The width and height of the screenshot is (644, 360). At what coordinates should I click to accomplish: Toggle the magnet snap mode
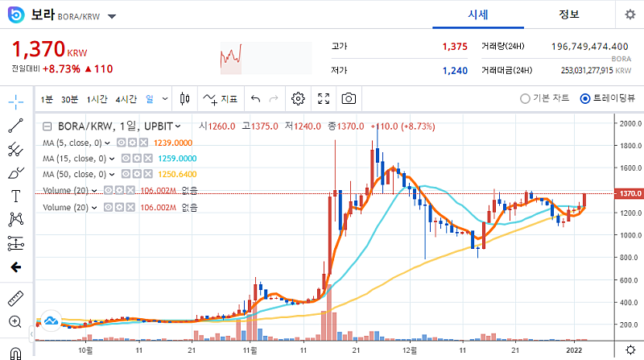(15, 354)
